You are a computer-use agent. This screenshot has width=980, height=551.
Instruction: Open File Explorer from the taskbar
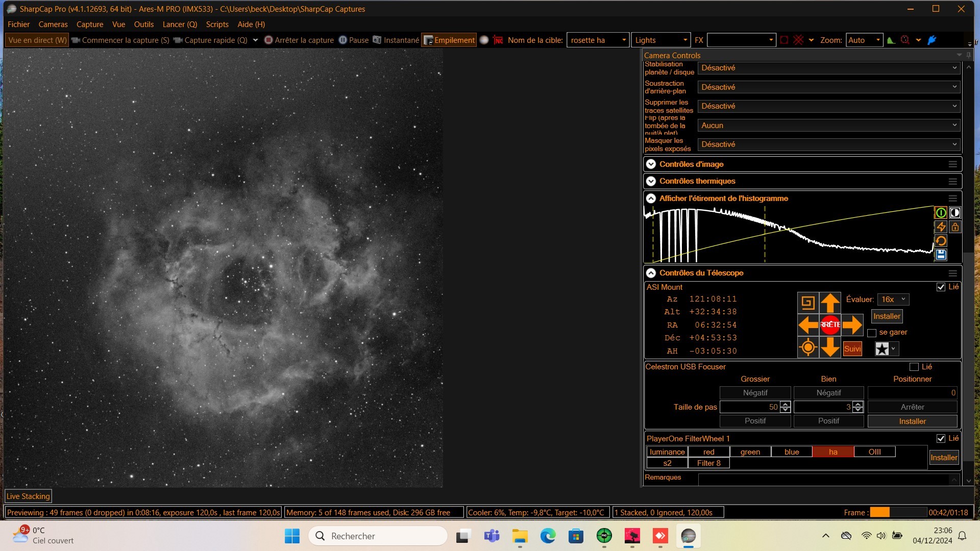click(520, 536)
